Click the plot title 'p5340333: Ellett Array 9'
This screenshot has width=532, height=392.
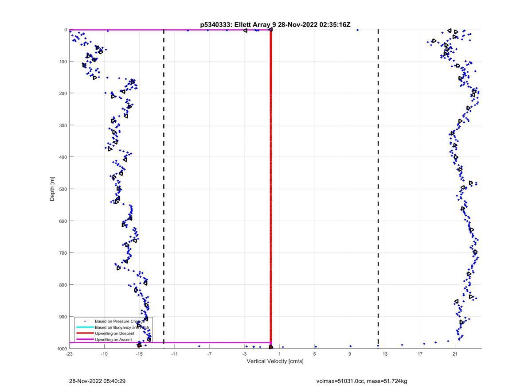pos(238,25)
